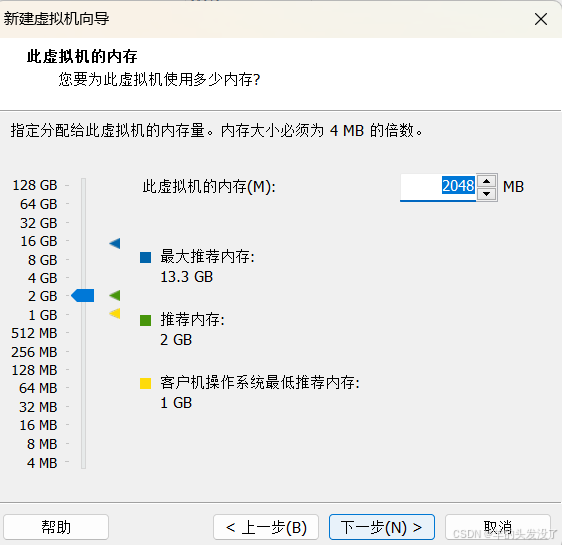The width and height of the screenshot is (562, 545).
Task: Click the 此虚拟机的内存 heading
Action: [82, 57]
